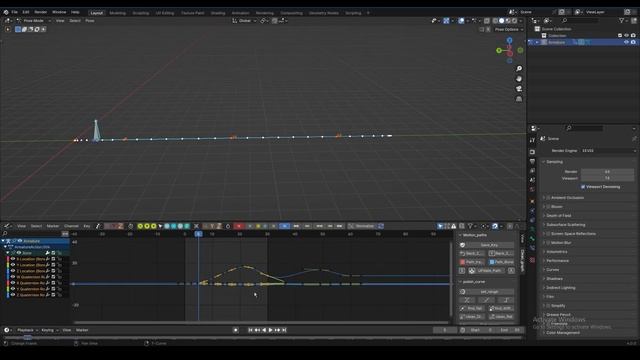This screenshot has height=360, width=640.
Task: Click the outliner filter funnel icon
Action: [x=622, y=20]
